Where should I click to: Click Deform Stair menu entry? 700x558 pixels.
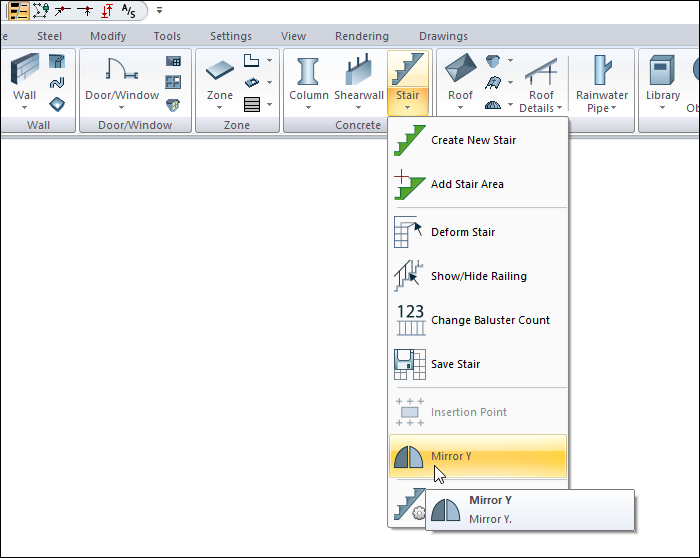tap(463, 233)
